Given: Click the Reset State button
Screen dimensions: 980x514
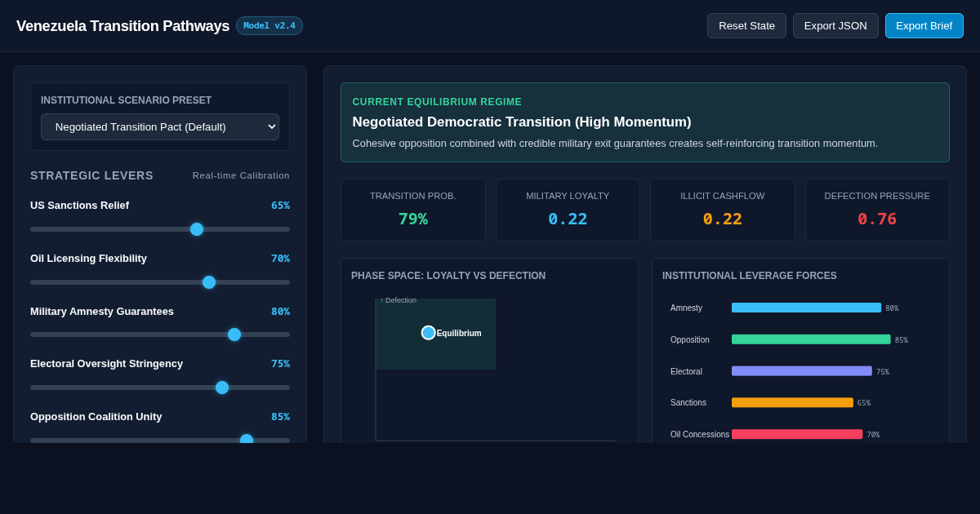Looking at the screenshot, I should tap(746, 25).
